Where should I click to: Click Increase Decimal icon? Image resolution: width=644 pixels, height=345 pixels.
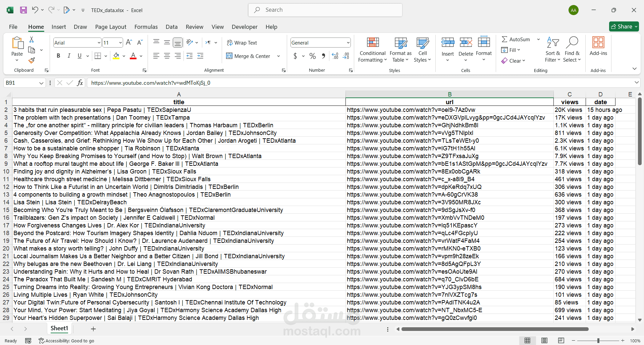[335, 56]
